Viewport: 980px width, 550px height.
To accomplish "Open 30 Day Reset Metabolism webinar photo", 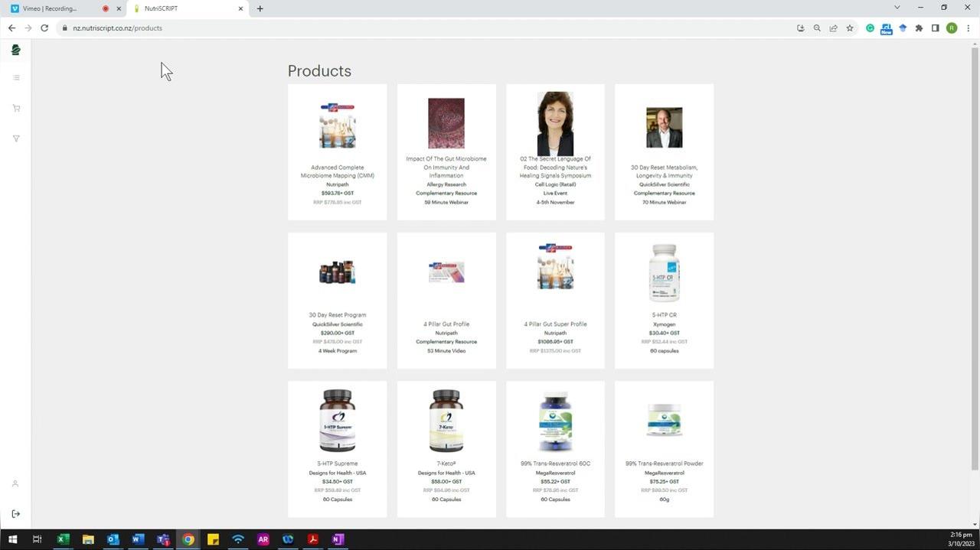I will pyautogui.click(x=664, y=127).
